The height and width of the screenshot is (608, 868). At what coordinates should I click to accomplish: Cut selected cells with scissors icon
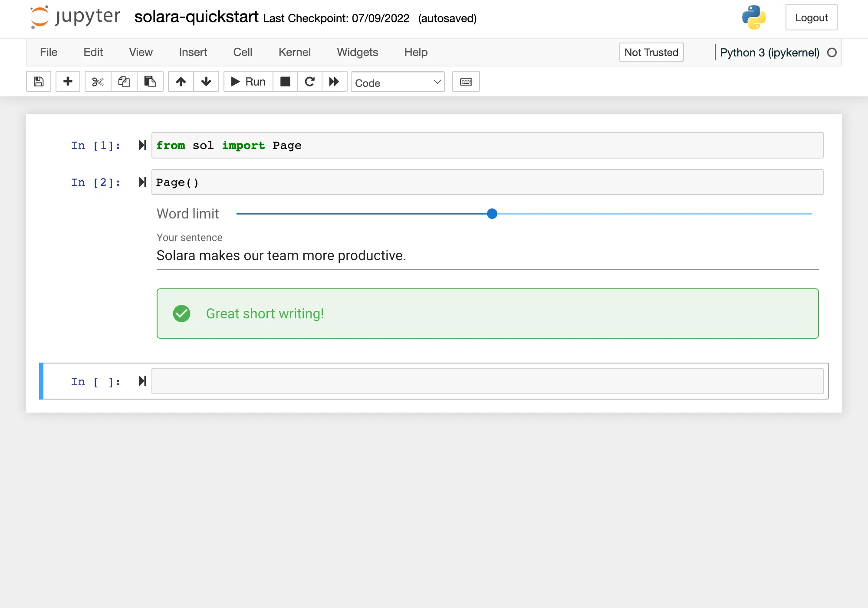point(98,82)
